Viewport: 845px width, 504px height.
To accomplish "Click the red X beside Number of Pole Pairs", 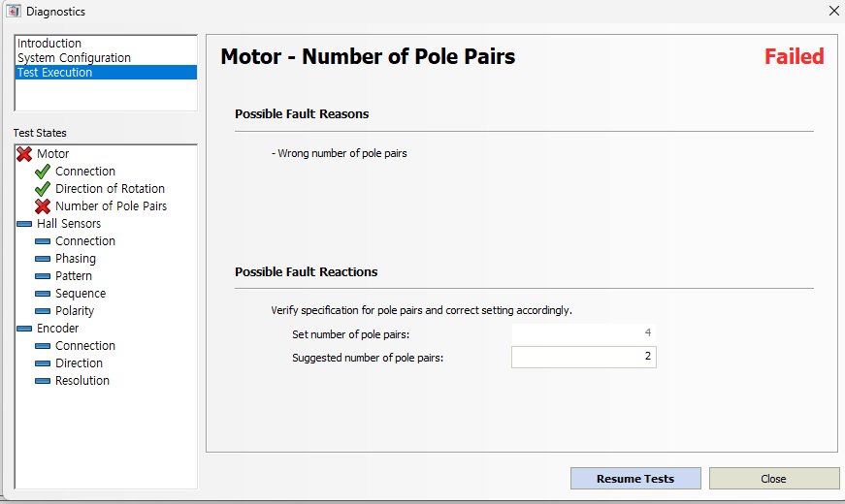I will (x=43, y=206).
